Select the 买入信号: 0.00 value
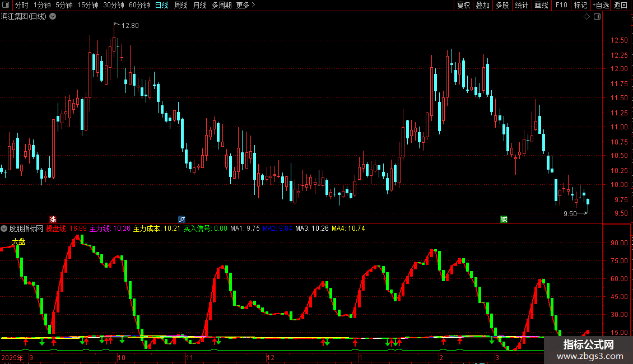 pyautogui.click(x=206, y=229)
